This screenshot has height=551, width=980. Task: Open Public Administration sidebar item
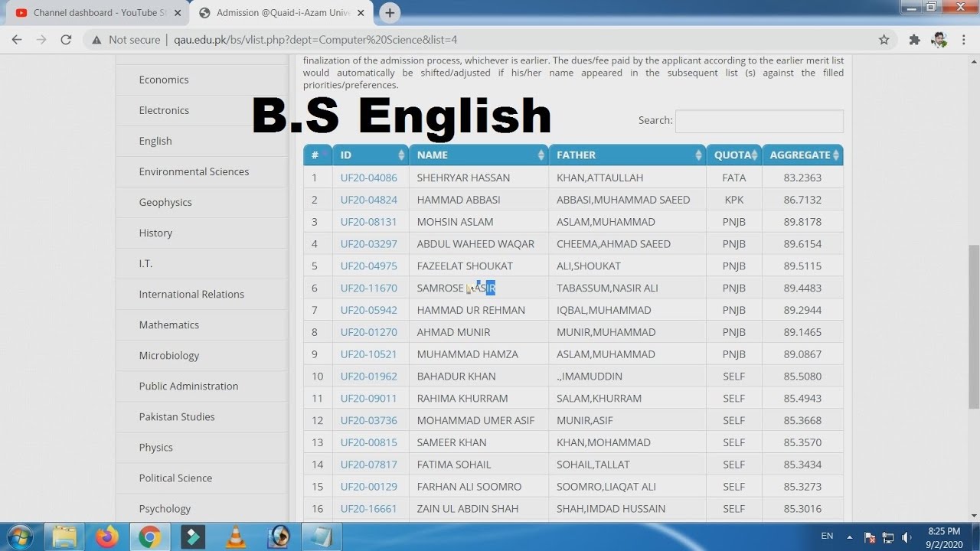(x=188, y=386)
